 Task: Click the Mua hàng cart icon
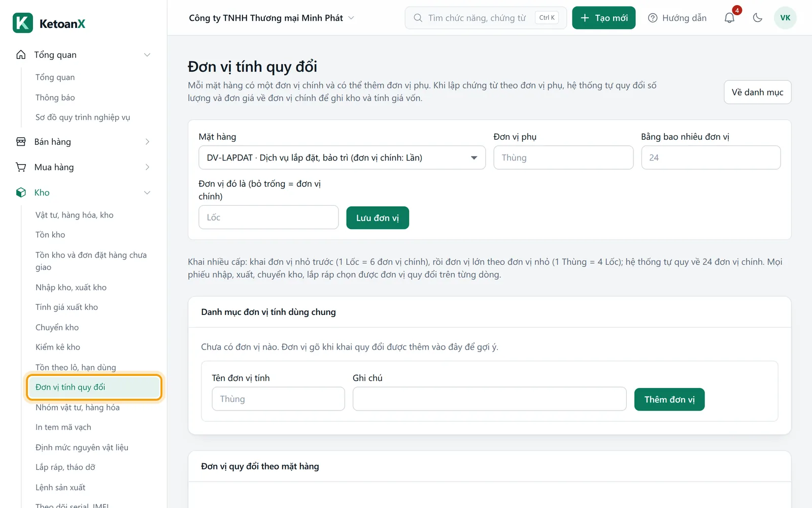21,167
